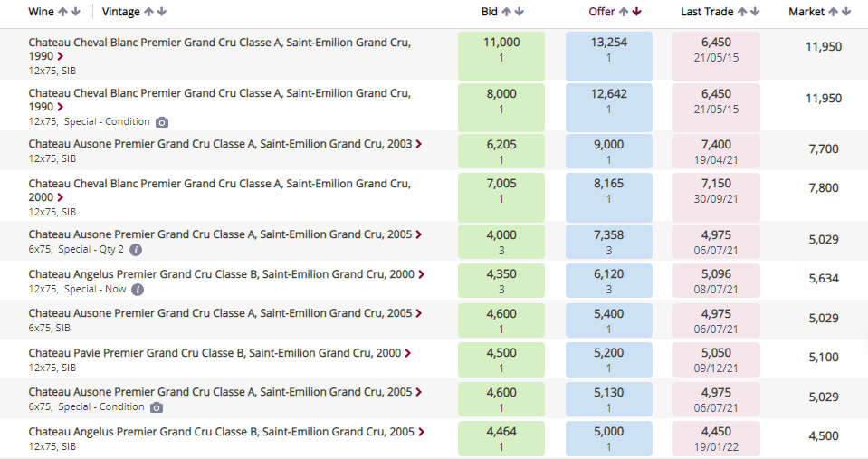The width and height of the screenshot is (868, 459).
Task: Click the 13,254 offer cell
Action: 609,56
